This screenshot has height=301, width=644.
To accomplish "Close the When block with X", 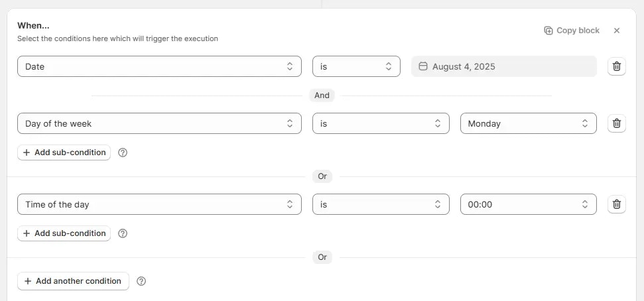I will click(617, 30).
